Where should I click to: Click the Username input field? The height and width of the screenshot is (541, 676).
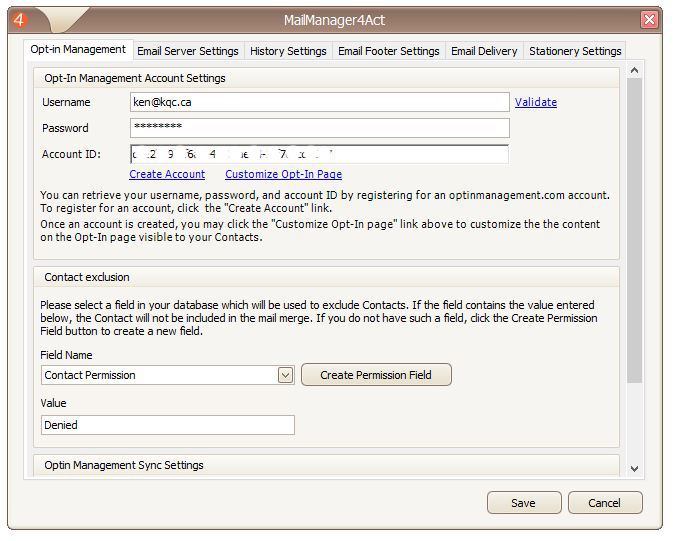319,102
